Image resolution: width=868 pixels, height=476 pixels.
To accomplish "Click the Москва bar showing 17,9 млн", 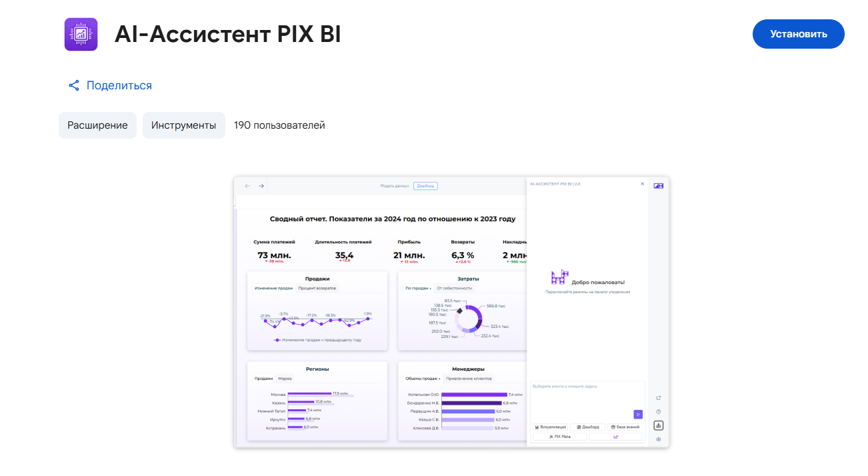I will 309,394.
